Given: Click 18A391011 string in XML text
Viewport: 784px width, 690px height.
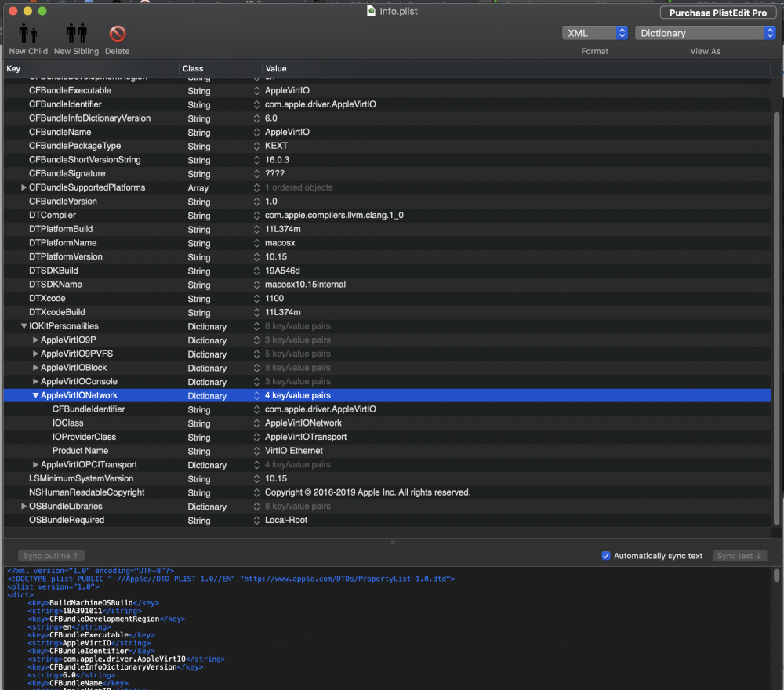Looking at the screenshot, I should pos(82,611).
